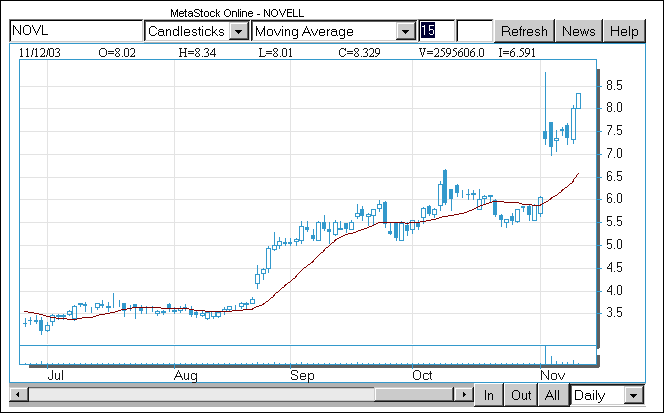Viewport: 664px width, 413px height.
Task: Click the 4.5 price axis label
Action: tap(614, 267)
